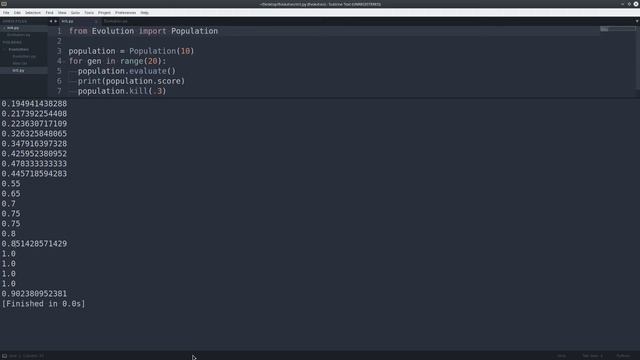Switch to the active init.py tab
Viewport: 640px width, 360px height.
point(79,21)
